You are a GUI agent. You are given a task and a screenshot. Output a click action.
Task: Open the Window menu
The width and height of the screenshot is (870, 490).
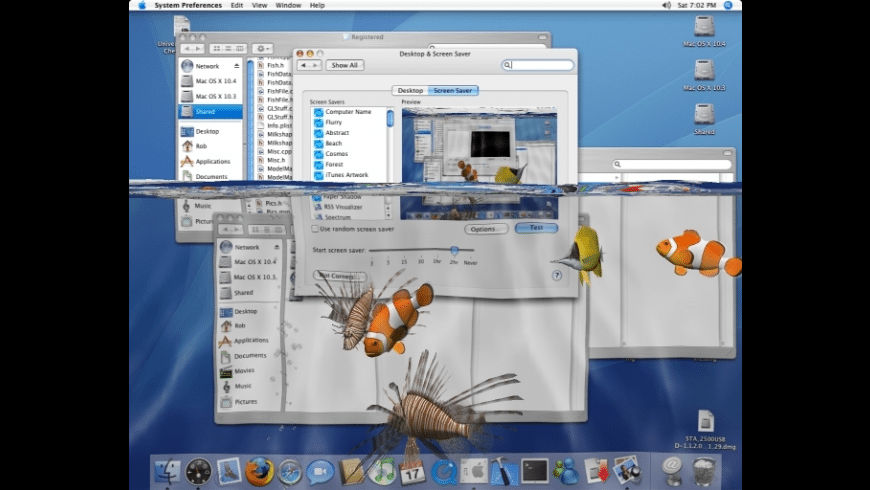coord(288,5)
